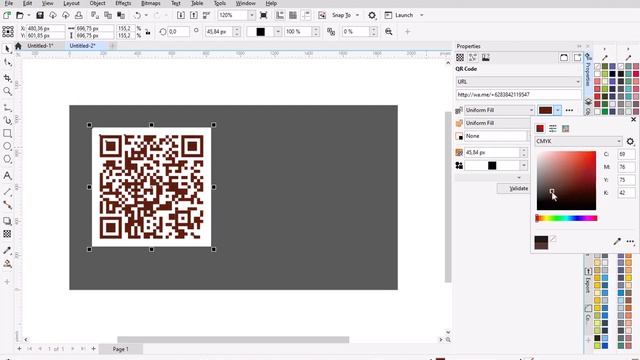Open the Options gear in the toolbar

(372, 15)
